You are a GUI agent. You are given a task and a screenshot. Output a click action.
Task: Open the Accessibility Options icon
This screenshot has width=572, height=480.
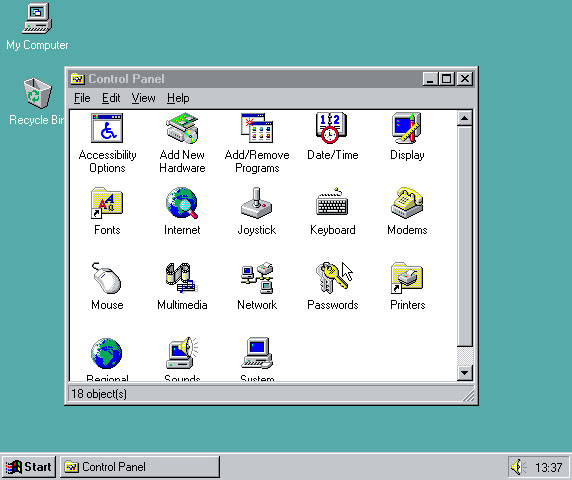[107, 128]
